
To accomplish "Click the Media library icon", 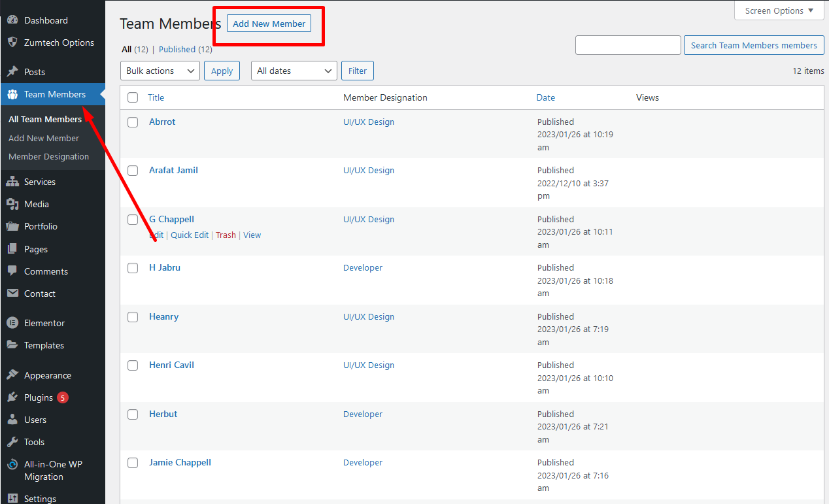I will click(12, 204).
